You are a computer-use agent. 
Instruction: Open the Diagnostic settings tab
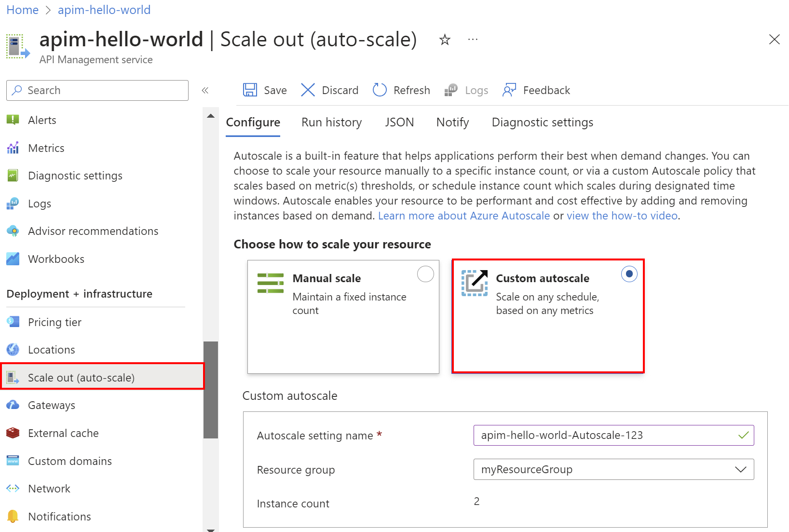[542, 122]
